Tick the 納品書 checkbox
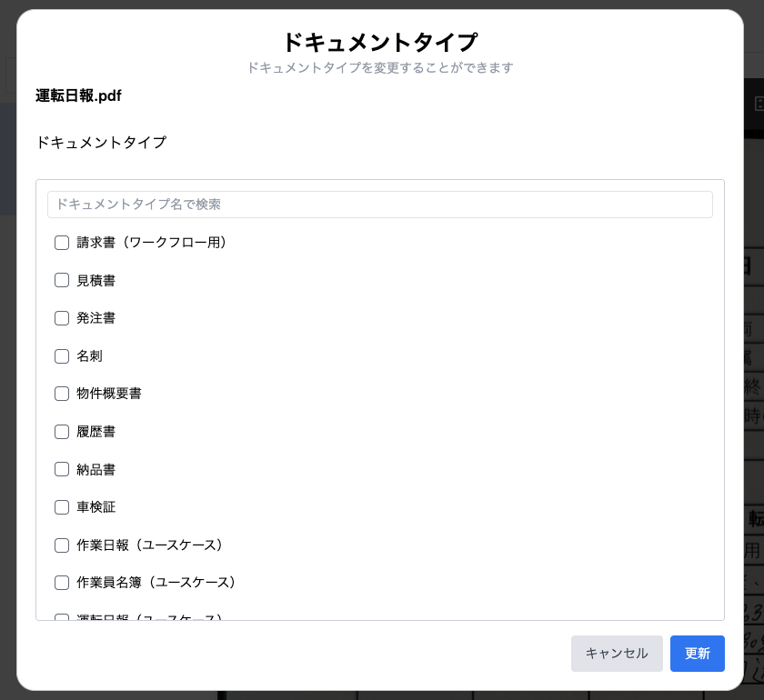Image resolution: width=764 pixels, height=700 pixels. click(x=62, y=469)
